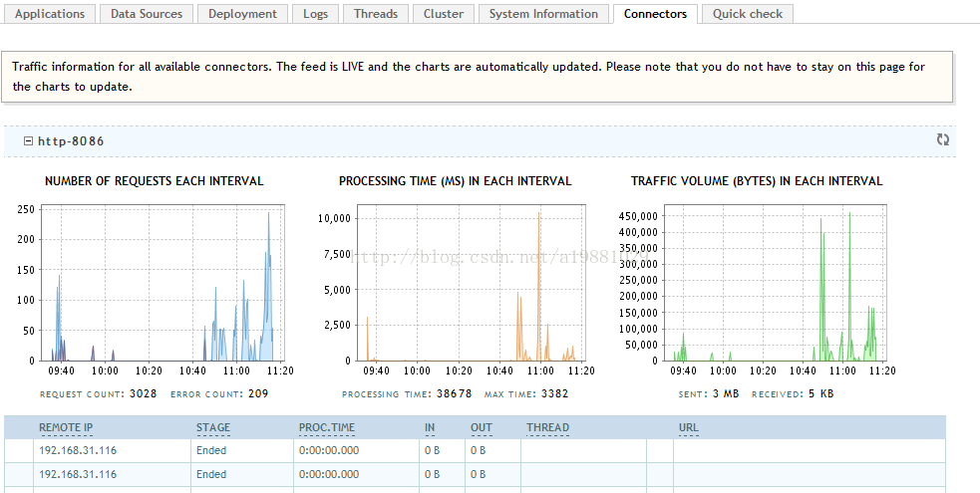Click the http-8086 connector name
Viewport: 980px width, 493px height.
click(71, 141)
